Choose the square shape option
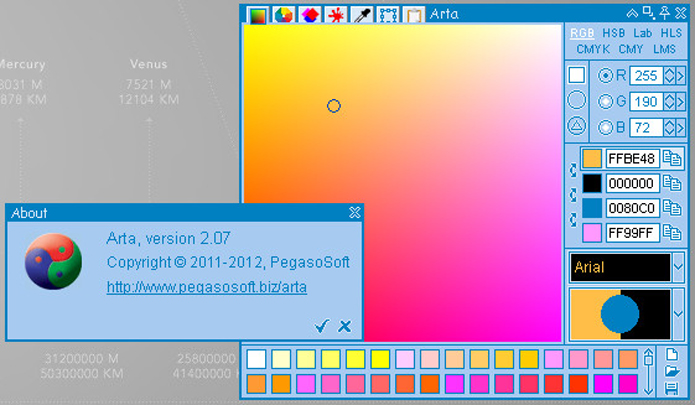This screenshot has width=695, height=405. pyautogui.click(x=577, y=75)
